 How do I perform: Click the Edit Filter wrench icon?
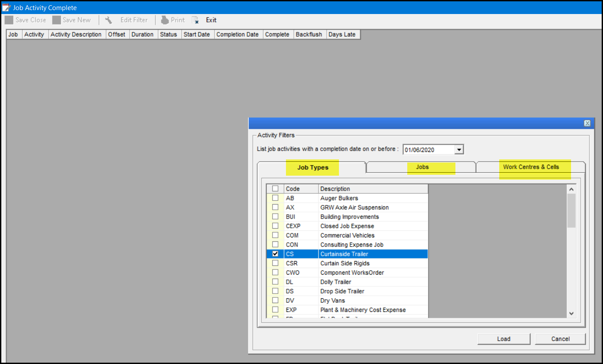(109, 20)
